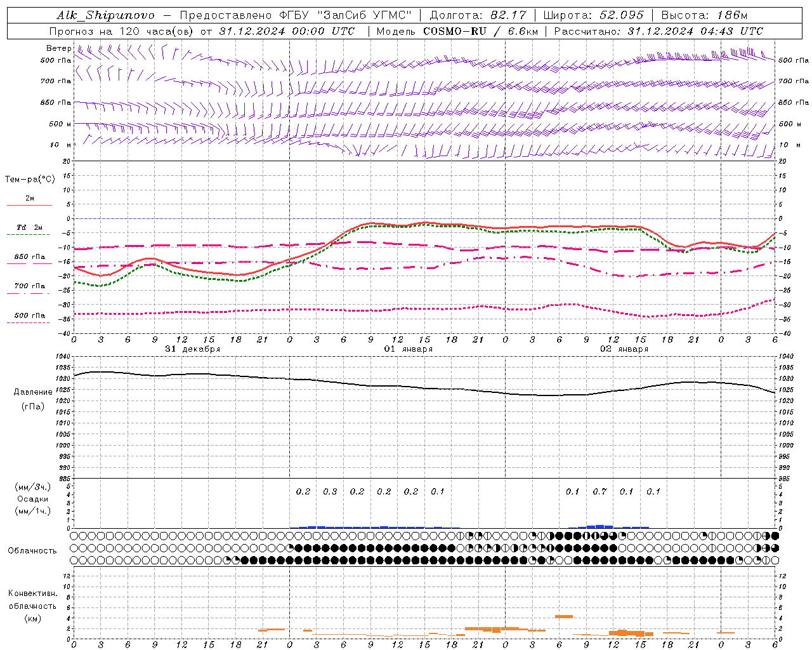
Task: Click the 01 января date label
Action: pos(409,349)
